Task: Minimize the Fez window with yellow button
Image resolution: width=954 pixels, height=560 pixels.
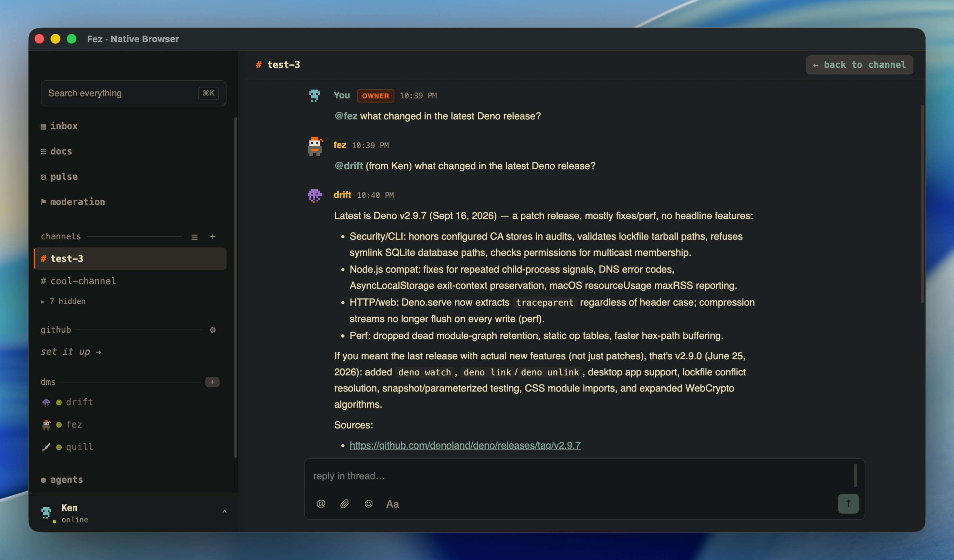Action: click(55, 39)
